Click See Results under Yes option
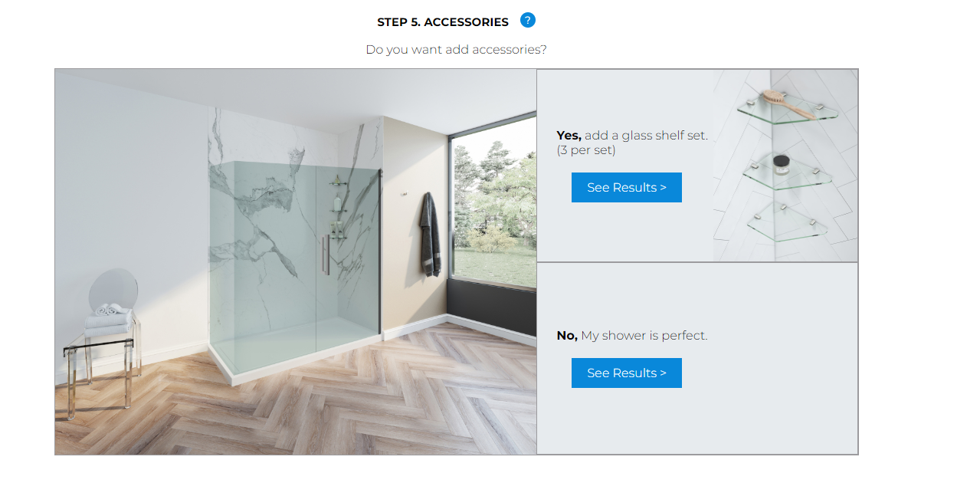This screenshot has width=980, height=483. pos(626,187)
